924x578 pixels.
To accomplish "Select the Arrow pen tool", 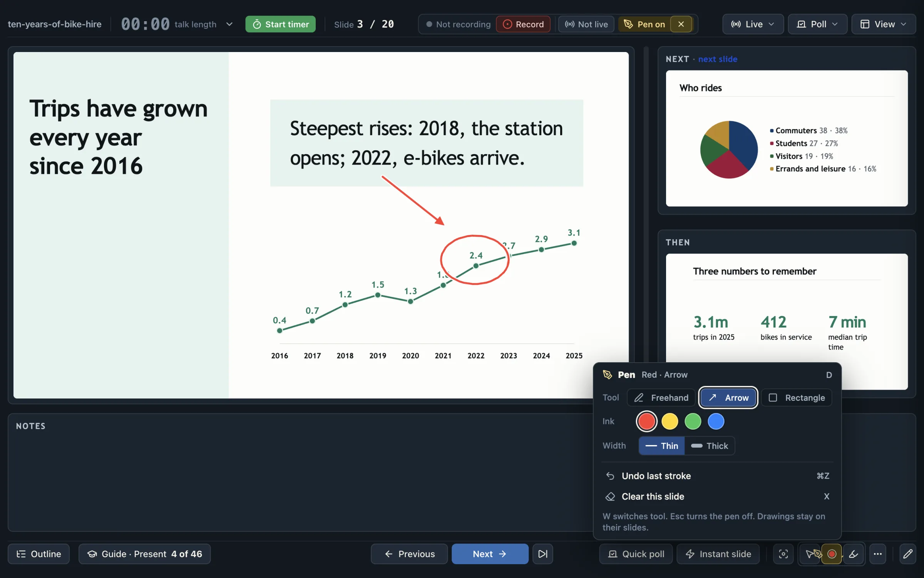I will pyautogui.click(x=728, y=397).
